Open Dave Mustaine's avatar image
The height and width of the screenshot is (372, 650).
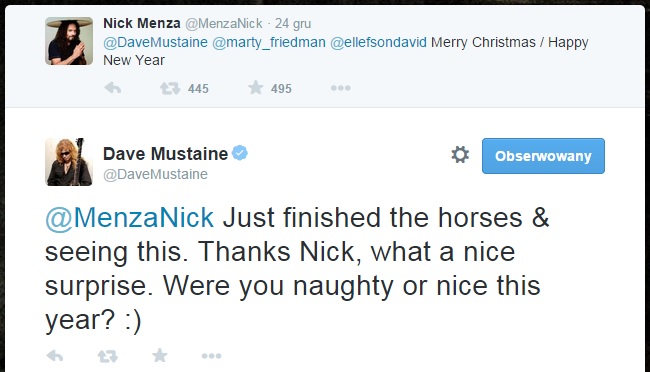coord(69,162)
